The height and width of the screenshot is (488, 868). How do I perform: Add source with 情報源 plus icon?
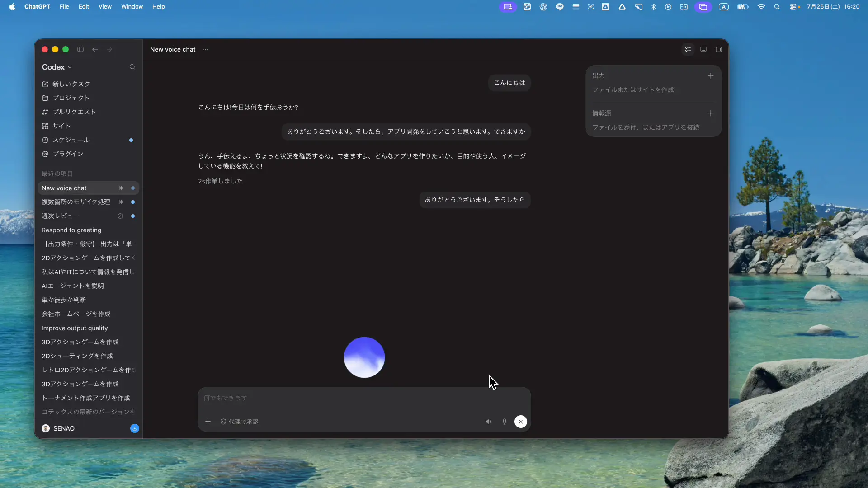coord(711,113)
